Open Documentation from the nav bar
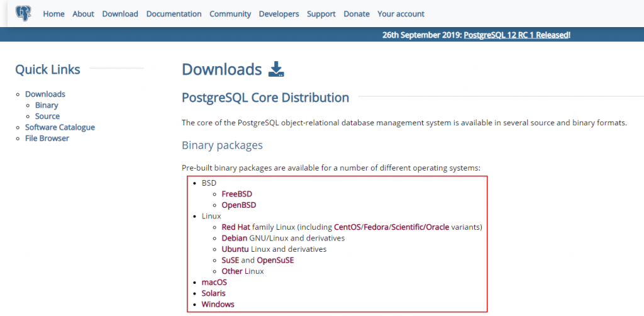 [x=174, y=14]
